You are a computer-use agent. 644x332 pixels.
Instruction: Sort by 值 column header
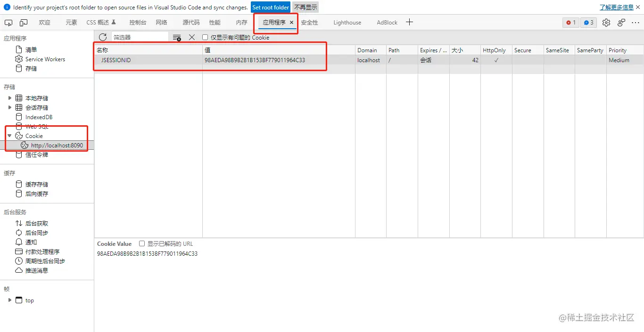pyautogui.click(x=279, y=50)
